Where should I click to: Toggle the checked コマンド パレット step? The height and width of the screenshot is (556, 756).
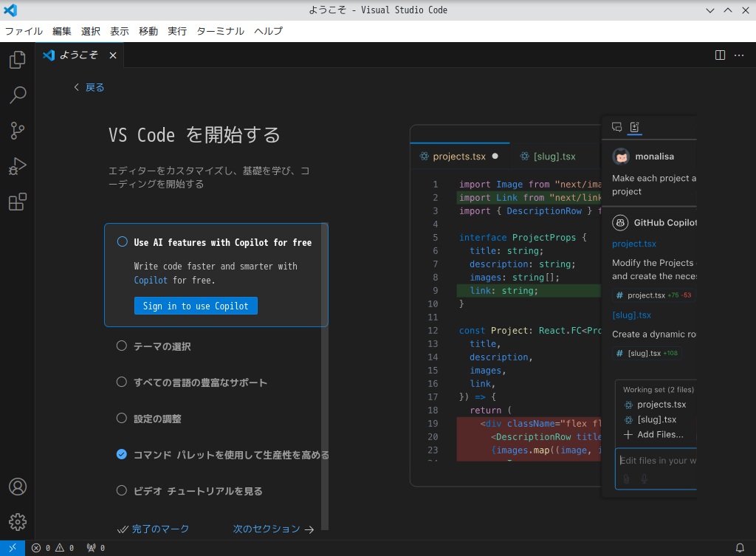(122, 454)
